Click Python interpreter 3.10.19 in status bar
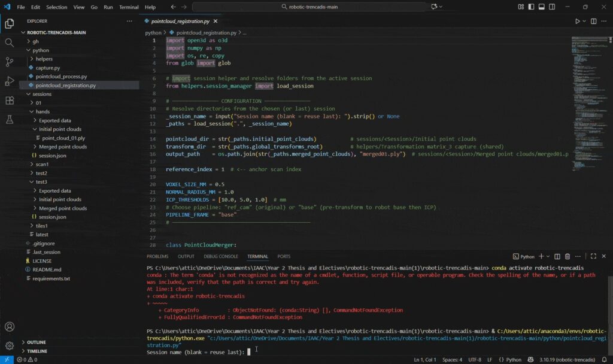The width and height of the screenshot is (613, 364). click(567, 360)
